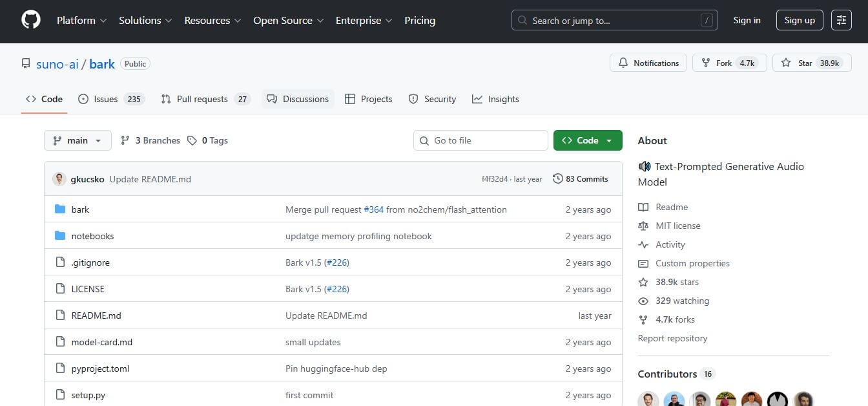The image size is (868, 406).
Task: Click gkucsko's avatar in latest commit
Action: point(59,179)
